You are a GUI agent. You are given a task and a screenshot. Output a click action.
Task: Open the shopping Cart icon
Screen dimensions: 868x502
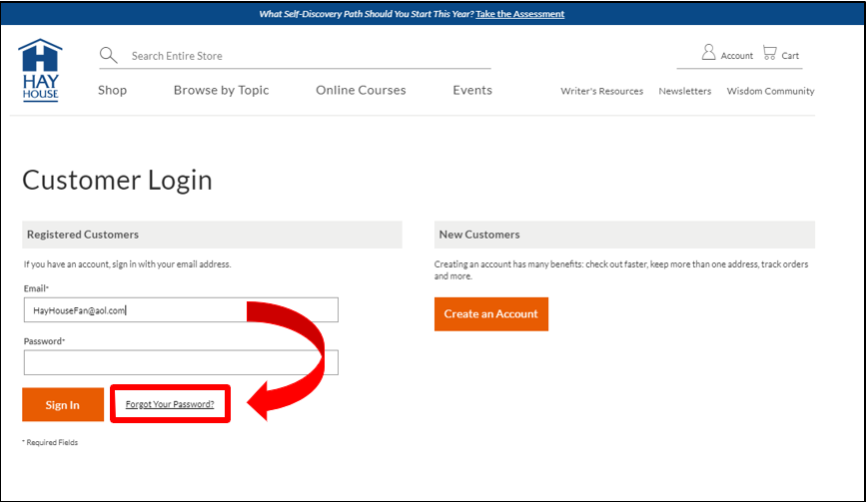[769, 53]
